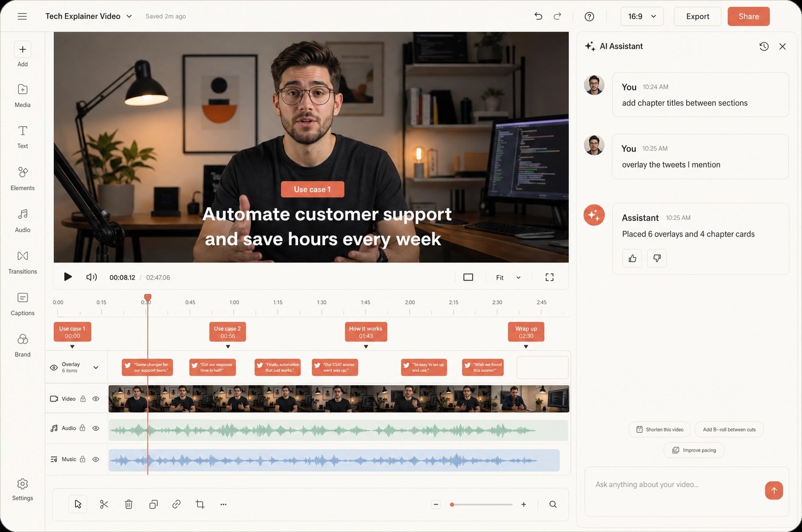
Task: Open the Fit zoom dropdown
Action: point(508,277)
